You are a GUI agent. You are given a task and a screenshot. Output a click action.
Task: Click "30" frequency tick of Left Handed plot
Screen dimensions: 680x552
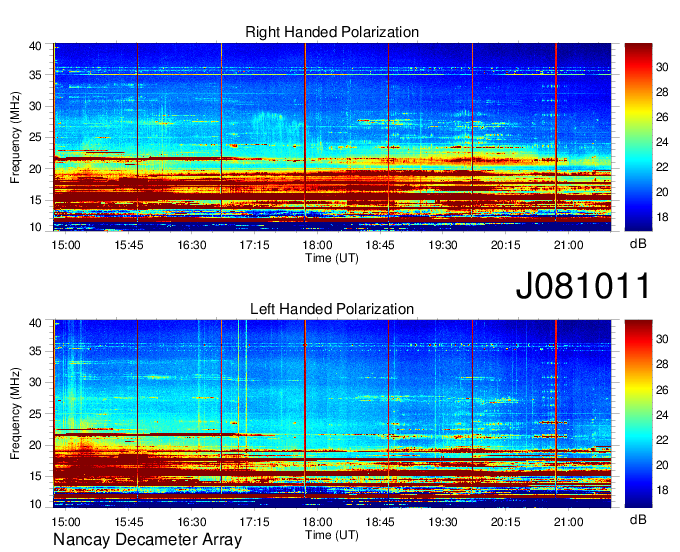35,382
